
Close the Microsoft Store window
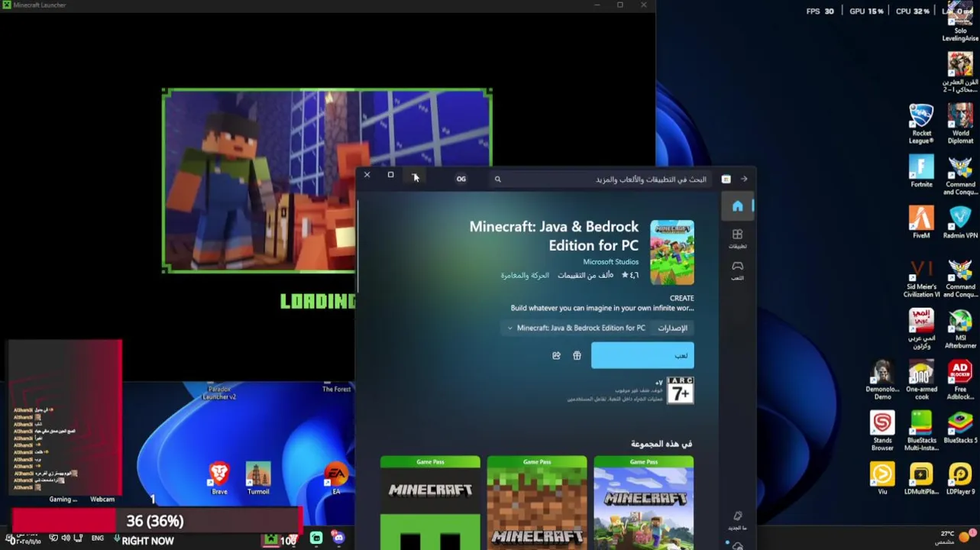[367, 175]
